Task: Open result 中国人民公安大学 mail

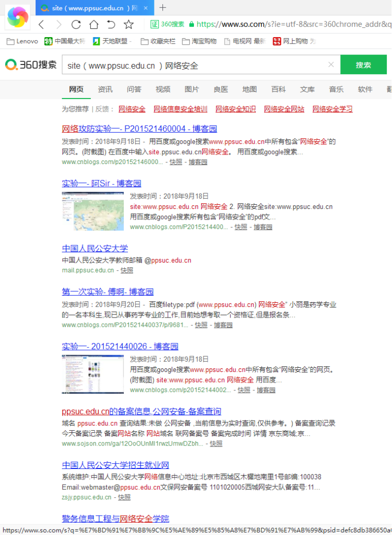Action: point(95,248)
